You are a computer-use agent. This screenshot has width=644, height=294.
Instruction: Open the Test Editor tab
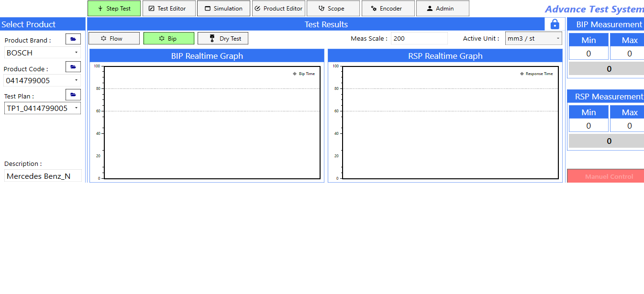tap(169, 9)
